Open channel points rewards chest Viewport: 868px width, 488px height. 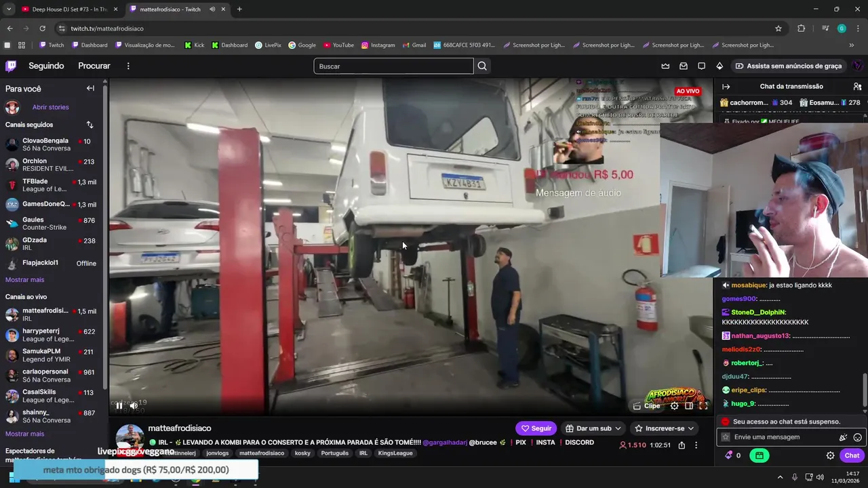coord(759,455)
